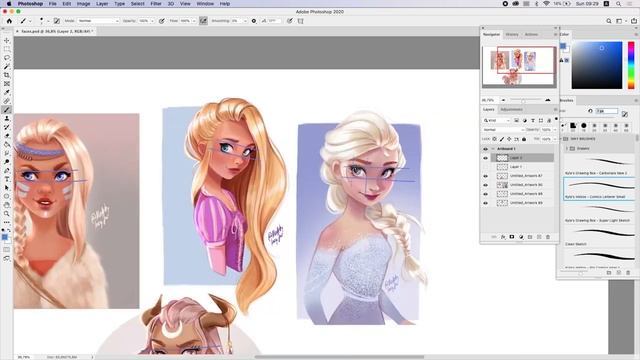
Task: Select the Move tool
Action: (x=7, y=40)
